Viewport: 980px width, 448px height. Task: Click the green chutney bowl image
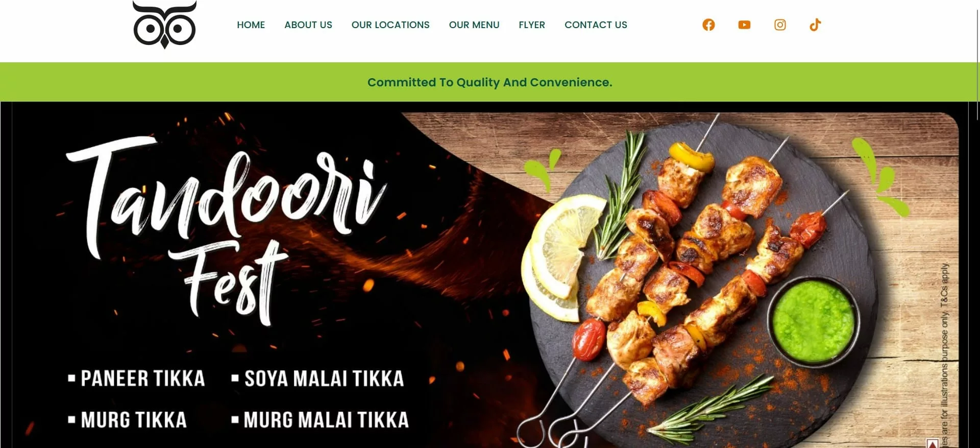click(x=813, y=320)
